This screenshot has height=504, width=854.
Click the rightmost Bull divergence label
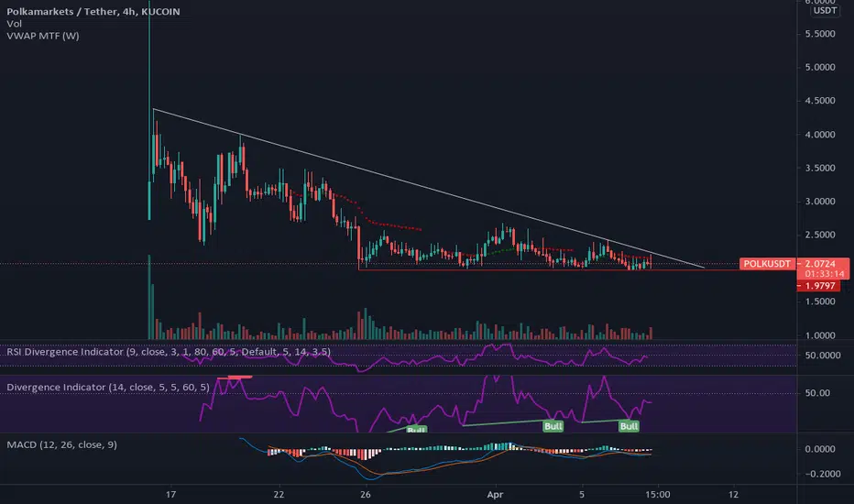click(x=629, y=426)
